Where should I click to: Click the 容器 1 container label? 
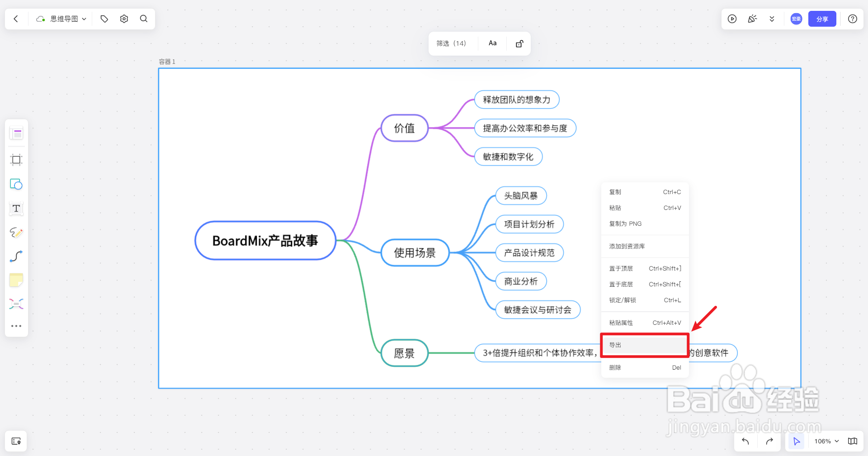point(167,62)
